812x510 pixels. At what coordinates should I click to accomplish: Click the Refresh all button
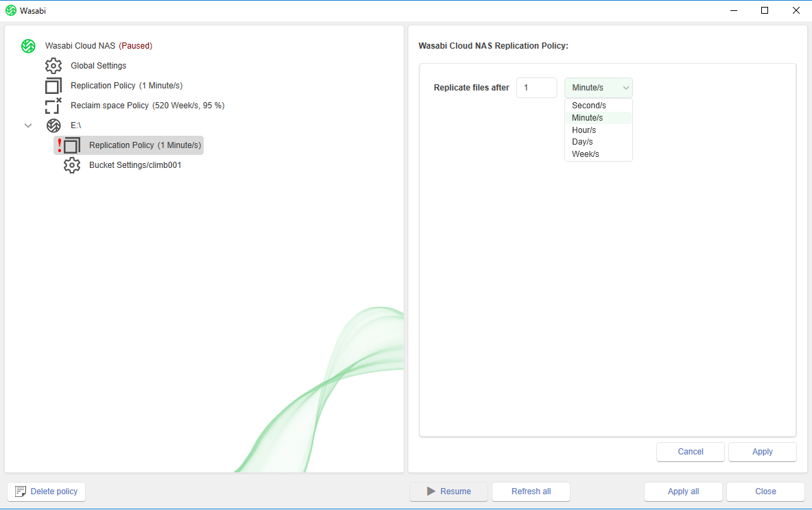pos(531,492)
